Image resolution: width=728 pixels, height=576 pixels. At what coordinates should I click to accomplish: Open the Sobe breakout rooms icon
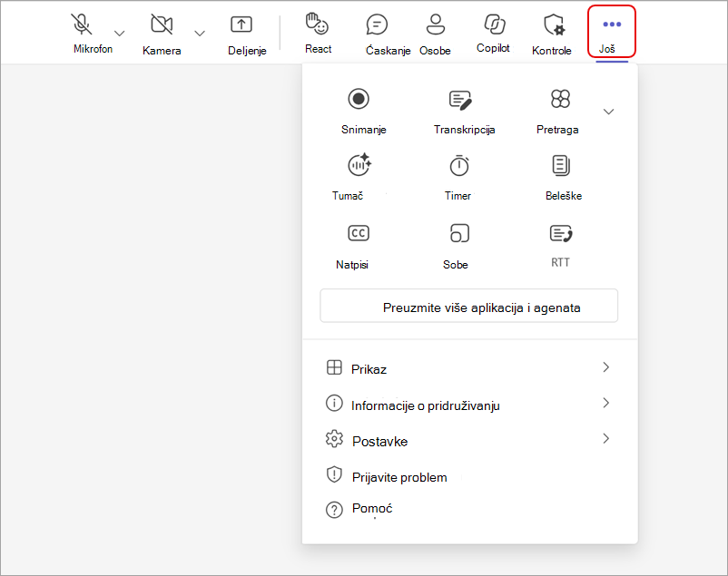coord(459,233)
